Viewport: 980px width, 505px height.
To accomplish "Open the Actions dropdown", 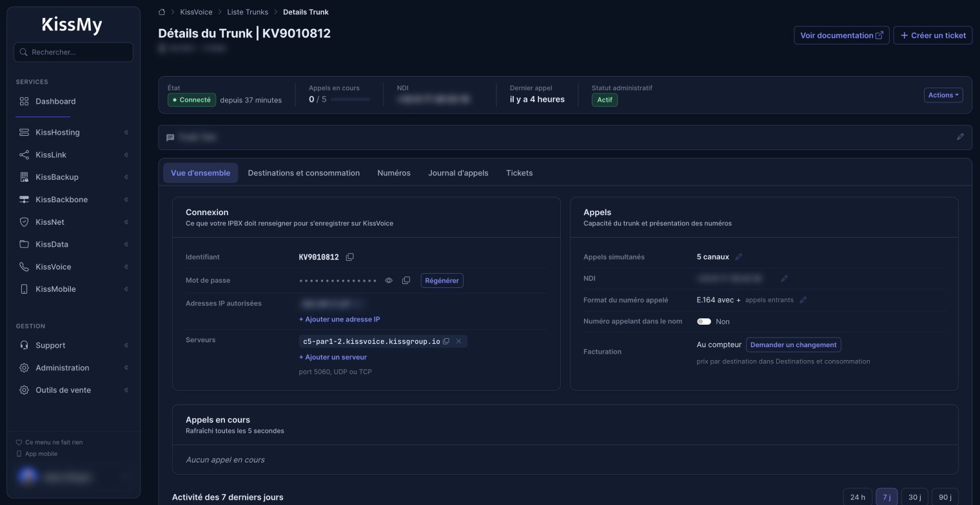I will coord(943,95).
